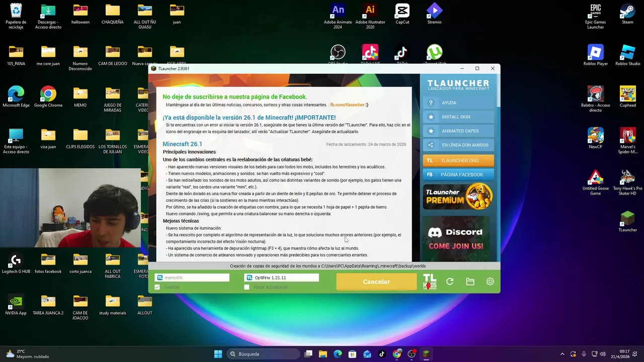Open Steam desktop icon
The width and height of the screenshot is (644, 362).
(x=627, y=14)
